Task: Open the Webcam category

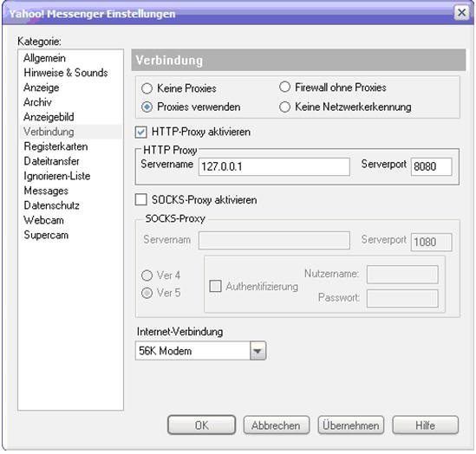Action: pyautogui.click(x=43, y=220)
